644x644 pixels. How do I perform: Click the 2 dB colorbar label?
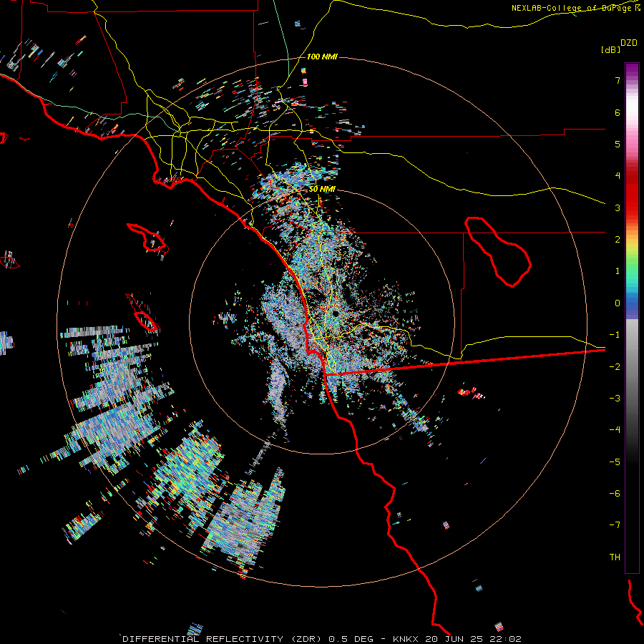[x=618, y=240]
